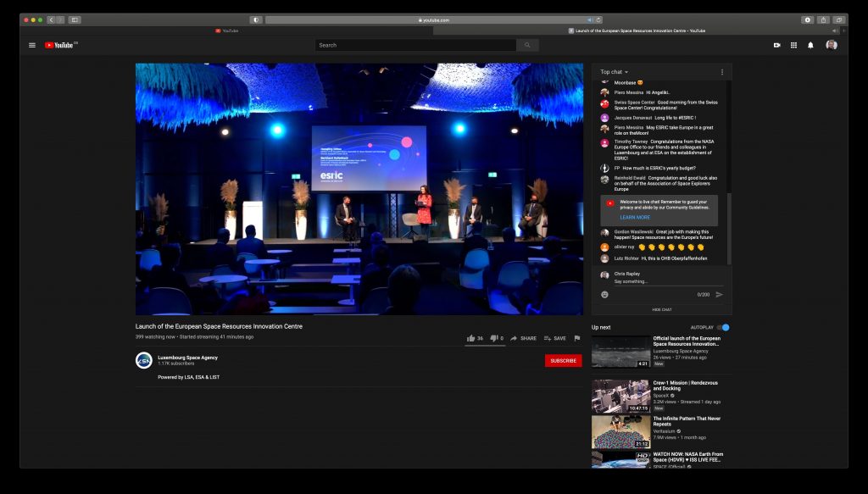The image size is (868, 494).
Task: Click the SpaceX channel name
Action: 660,396
